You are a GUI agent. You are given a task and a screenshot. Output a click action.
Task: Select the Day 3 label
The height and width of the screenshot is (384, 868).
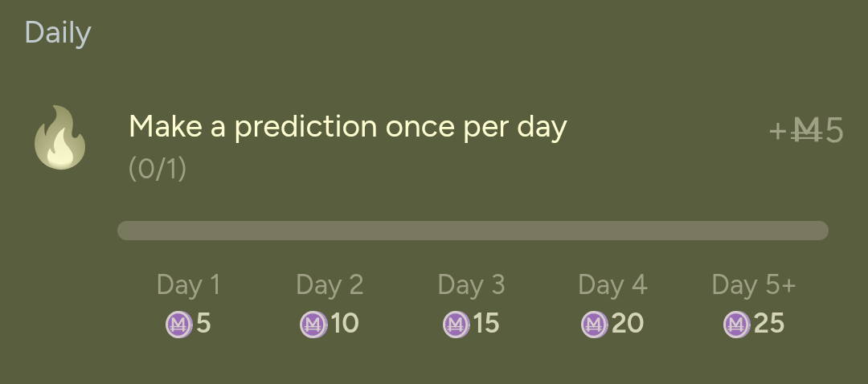click(x=471, y=284)
